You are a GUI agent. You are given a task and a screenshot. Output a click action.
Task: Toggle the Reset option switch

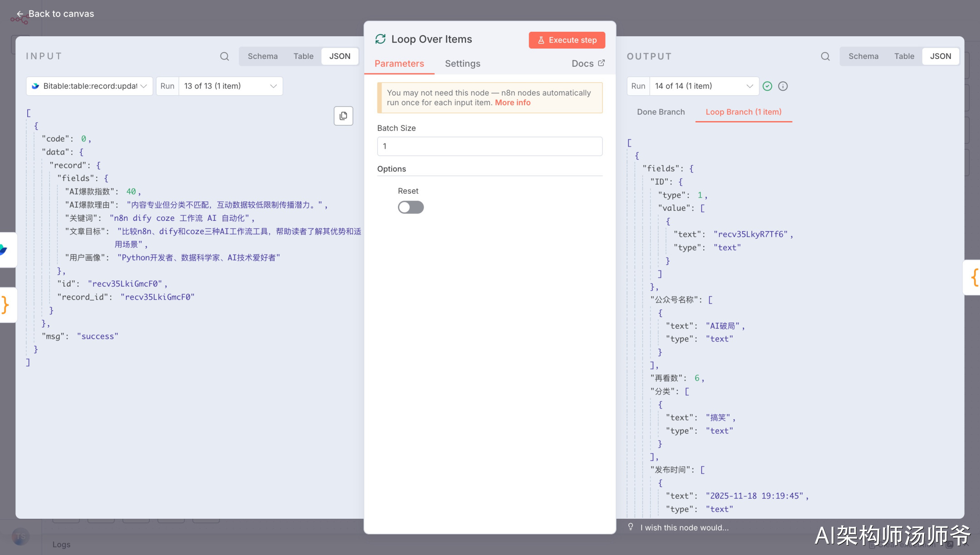tap(411, 207)
